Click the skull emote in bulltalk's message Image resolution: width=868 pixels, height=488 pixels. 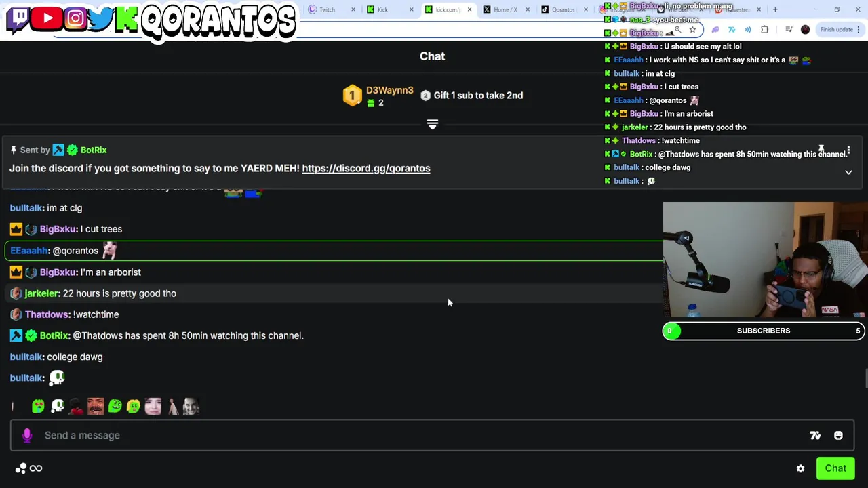pos(57,378)
